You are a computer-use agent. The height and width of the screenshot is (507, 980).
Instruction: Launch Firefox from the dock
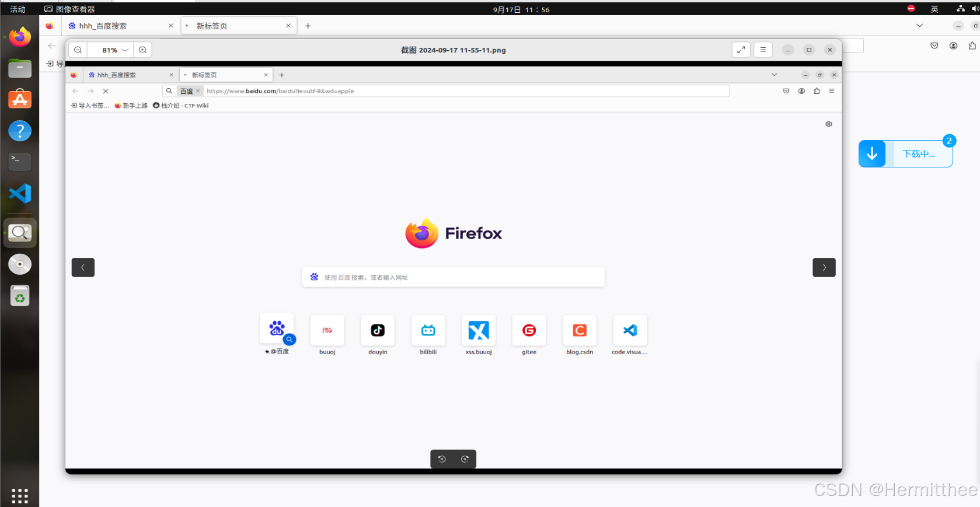20,37
